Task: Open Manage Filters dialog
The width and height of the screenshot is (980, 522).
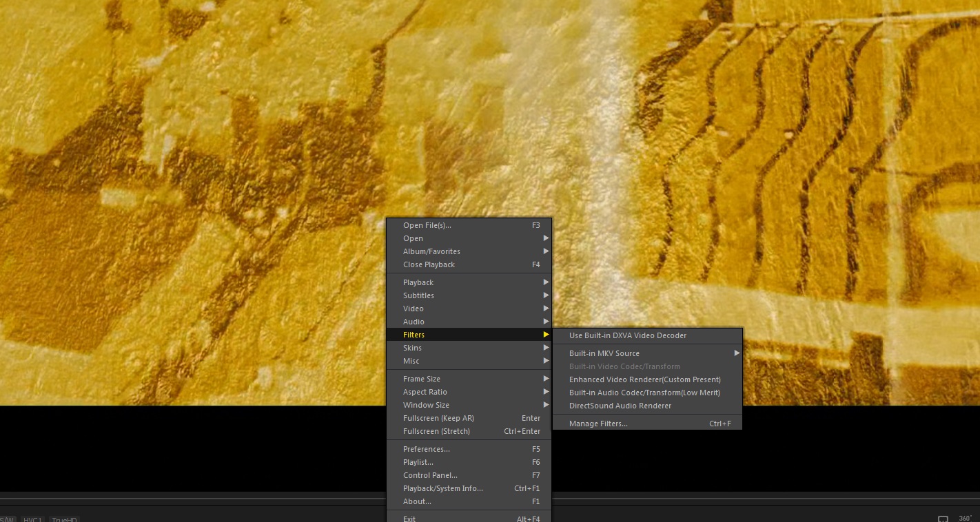Action: coord(598,424)
